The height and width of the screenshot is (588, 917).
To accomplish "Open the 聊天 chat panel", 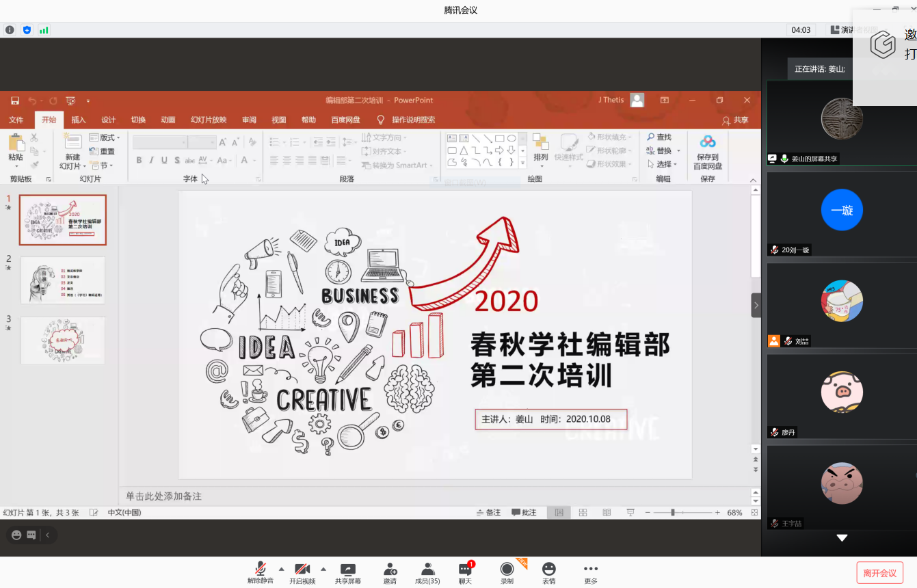I will (465, 569).
